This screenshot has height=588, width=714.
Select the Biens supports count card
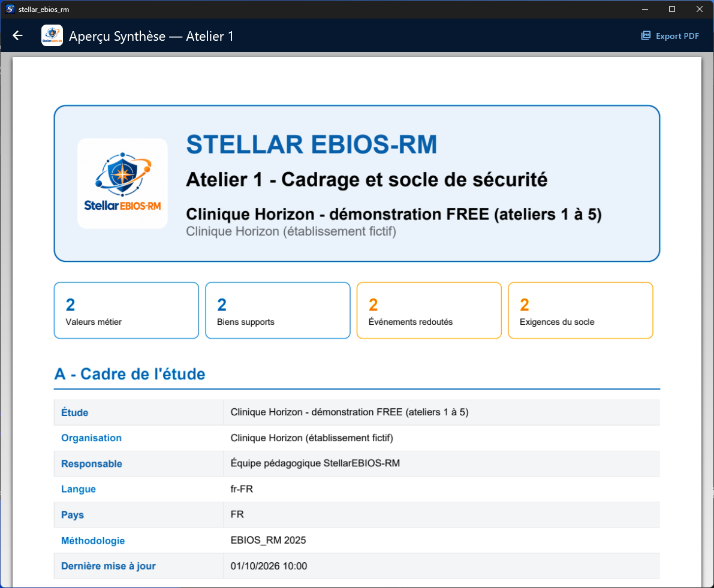tap(278, 310)
